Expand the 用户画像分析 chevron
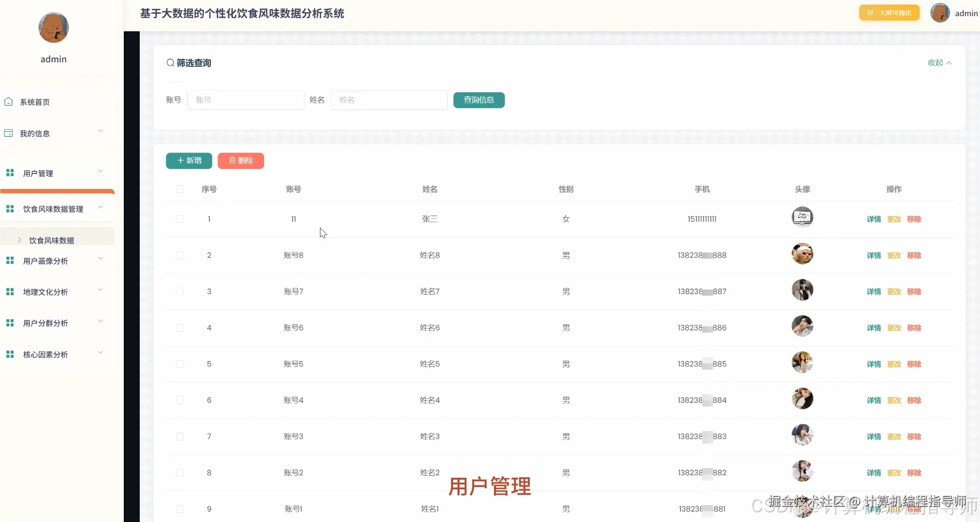The height and width of the screenshot is (522, 980). [x=100, y=259]
